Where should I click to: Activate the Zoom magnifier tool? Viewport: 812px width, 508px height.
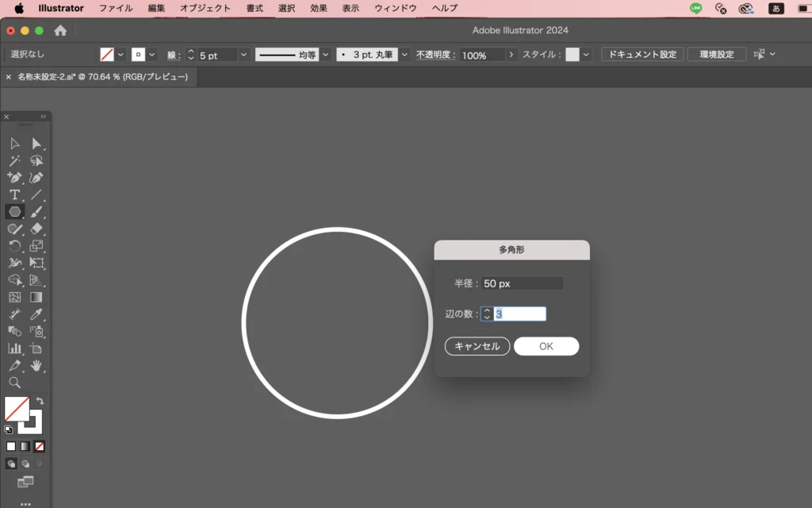[14, 383]
